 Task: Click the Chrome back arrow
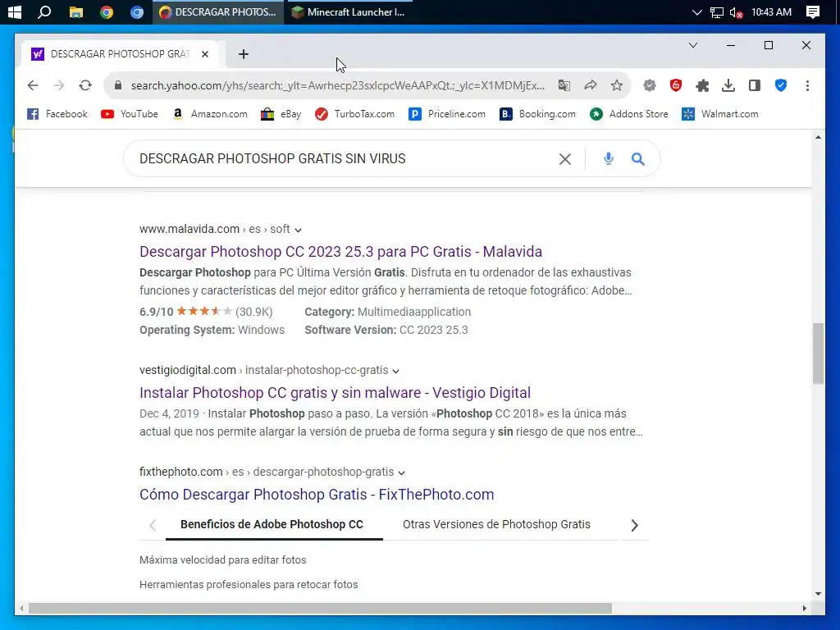[x=33, y=85]
